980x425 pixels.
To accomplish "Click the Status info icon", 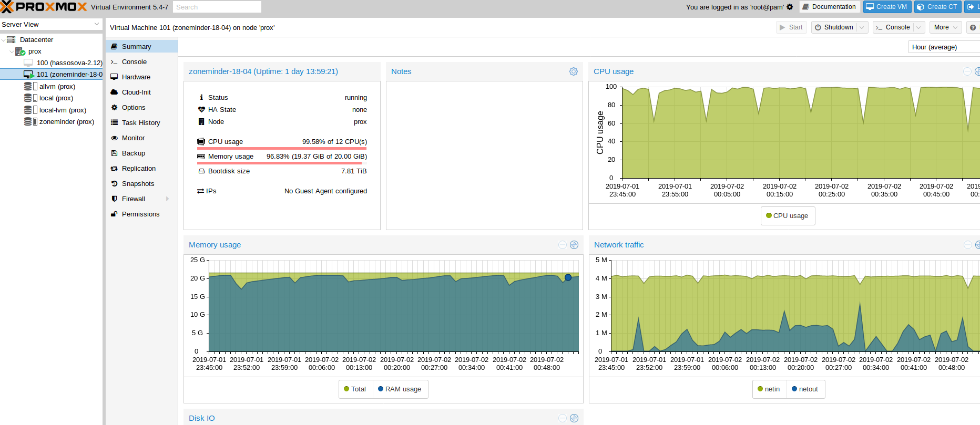I will [201, 97].
